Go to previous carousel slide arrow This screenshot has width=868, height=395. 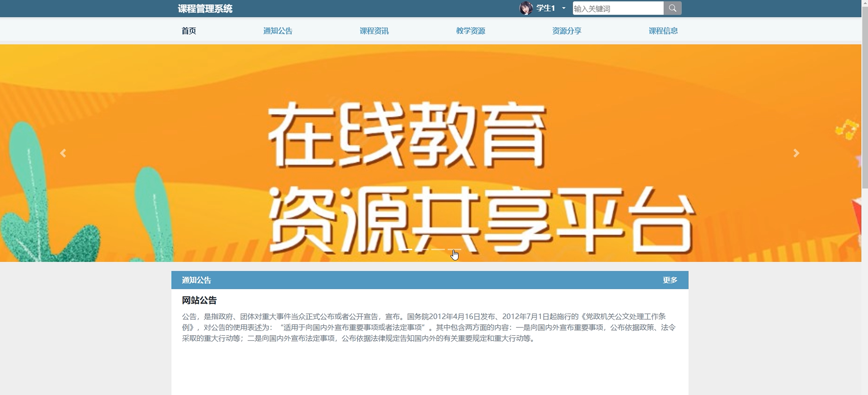point(63,154)
